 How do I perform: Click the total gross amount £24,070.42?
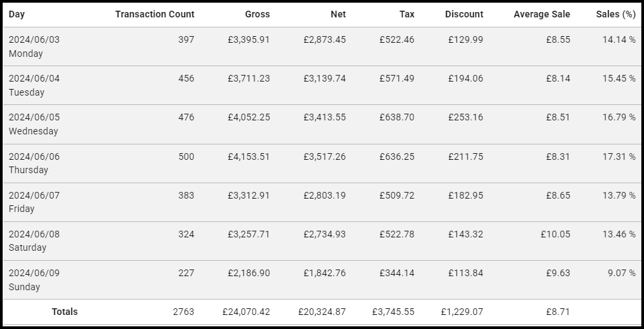point(247,312)
